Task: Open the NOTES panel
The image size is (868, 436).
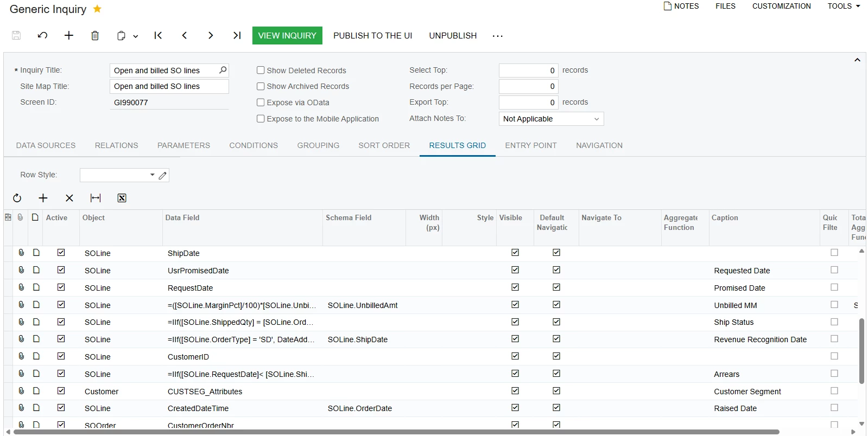Action: 681,6
